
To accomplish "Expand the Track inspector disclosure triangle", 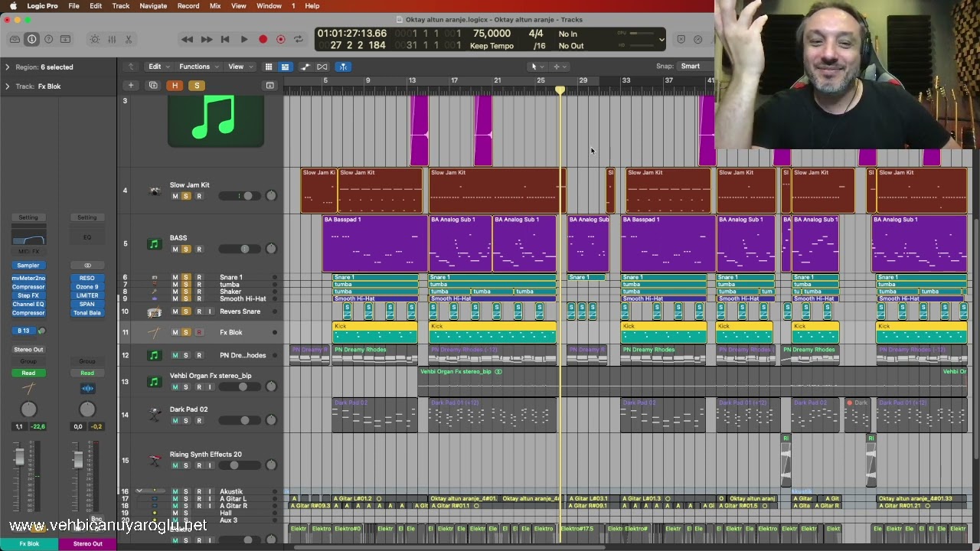I will click(x=8, y=86).
